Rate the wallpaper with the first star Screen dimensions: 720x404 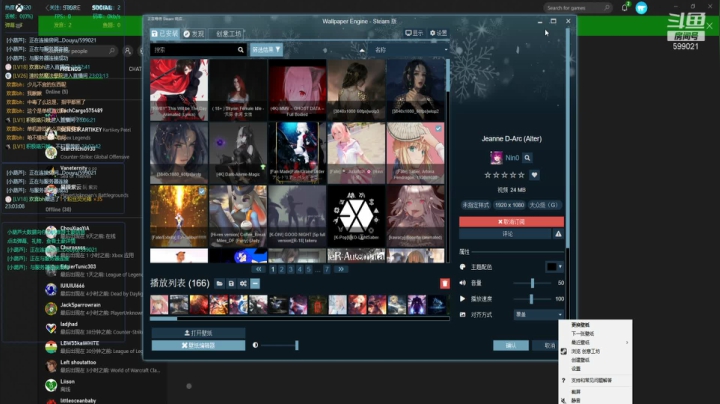[x=488, y=175]
